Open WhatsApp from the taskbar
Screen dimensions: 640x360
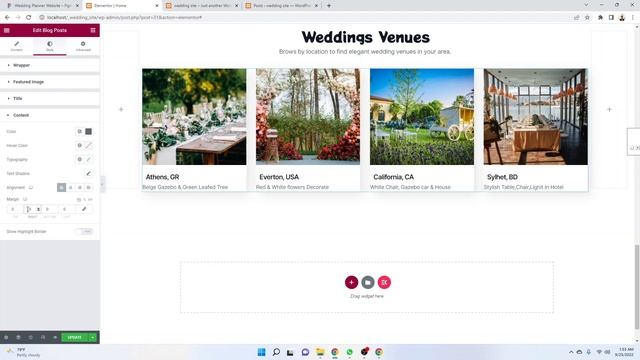350,352
